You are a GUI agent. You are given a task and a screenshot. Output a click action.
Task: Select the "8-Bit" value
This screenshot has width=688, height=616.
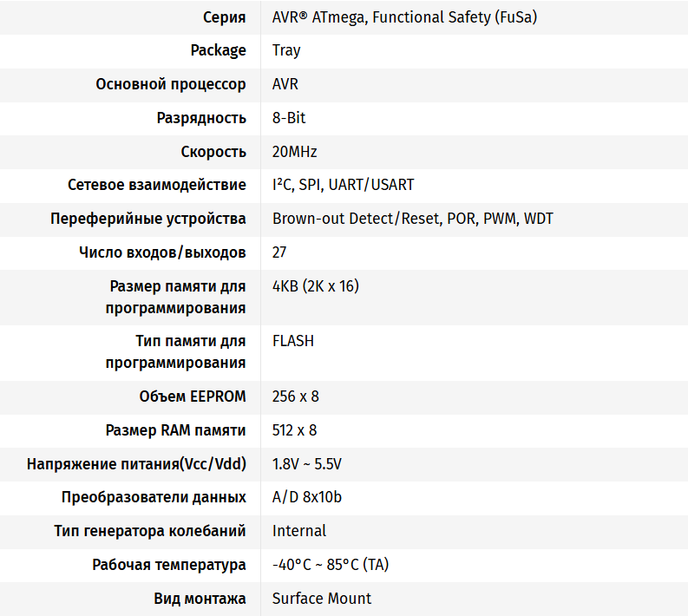(x=289, y=118)
